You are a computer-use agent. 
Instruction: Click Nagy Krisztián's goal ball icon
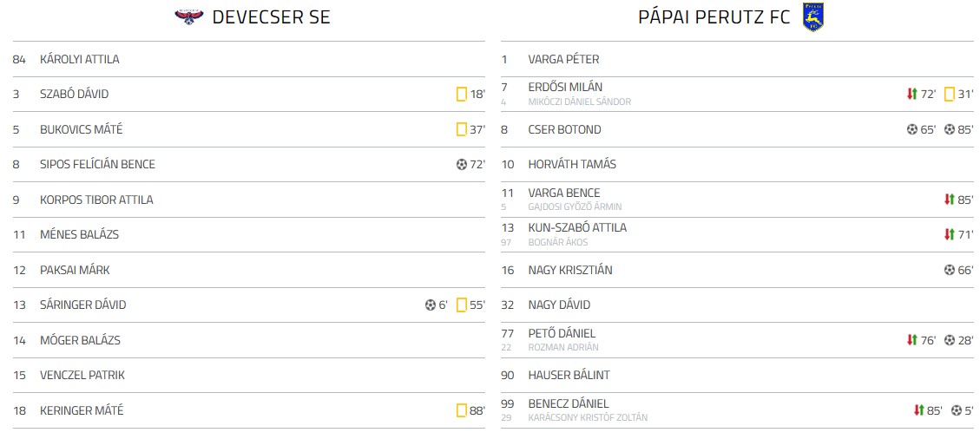pos(949,271)
